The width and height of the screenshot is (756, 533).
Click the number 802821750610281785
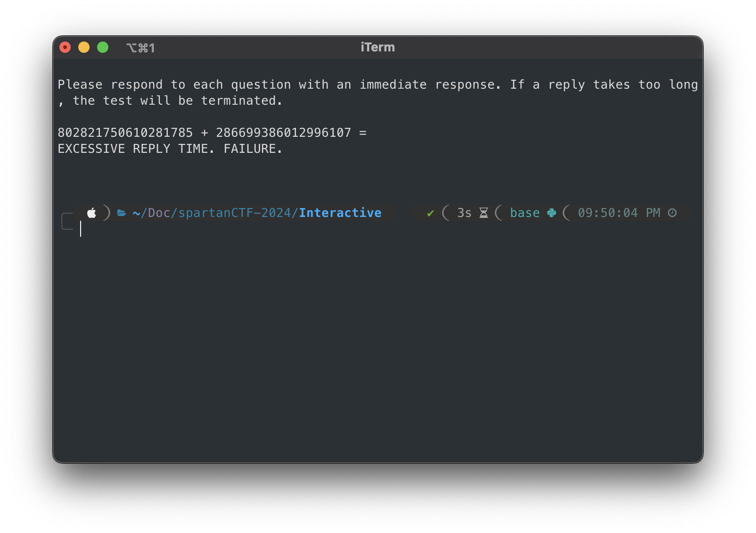(x=125, y=133)
